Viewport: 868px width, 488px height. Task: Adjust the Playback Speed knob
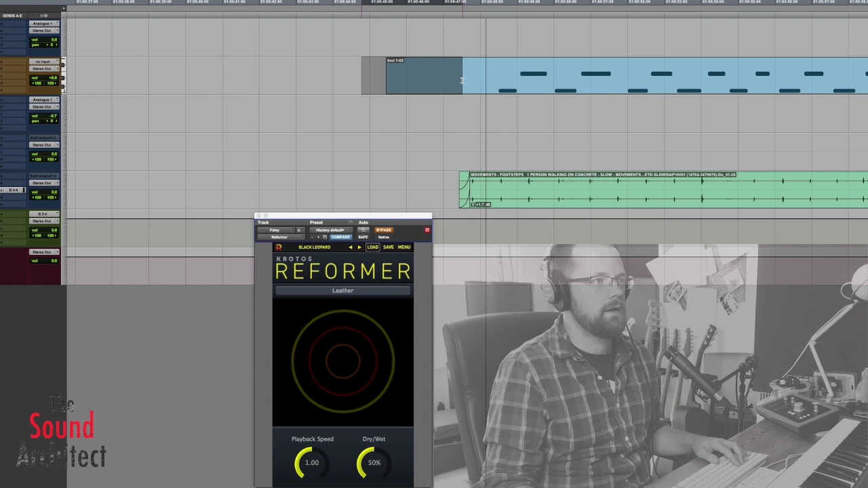click(x=311, y=463)
